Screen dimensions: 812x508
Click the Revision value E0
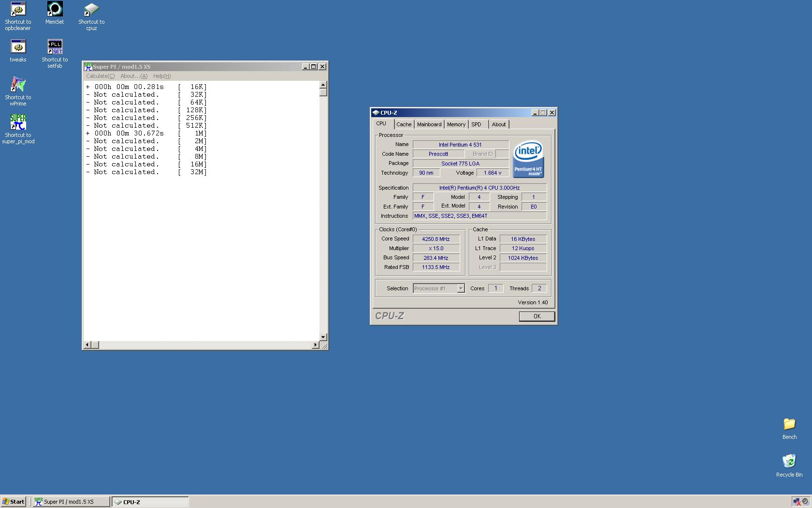pyautogui.click(x=534, y=207)
